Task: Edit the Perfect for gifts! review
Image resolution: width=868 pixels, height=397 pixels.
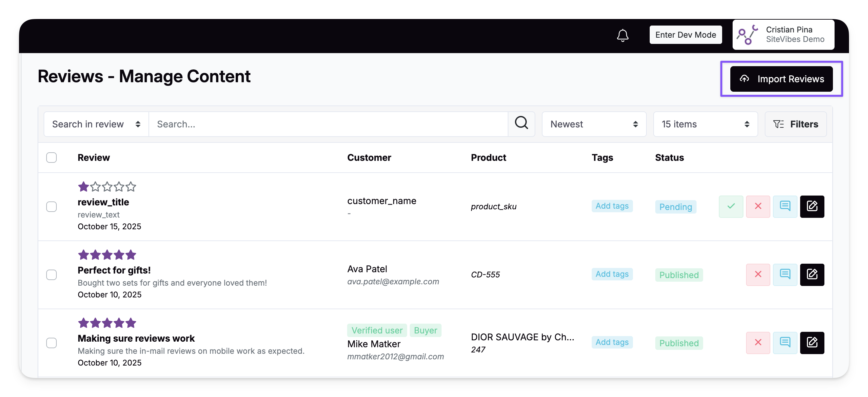Action: pos(812,274)
